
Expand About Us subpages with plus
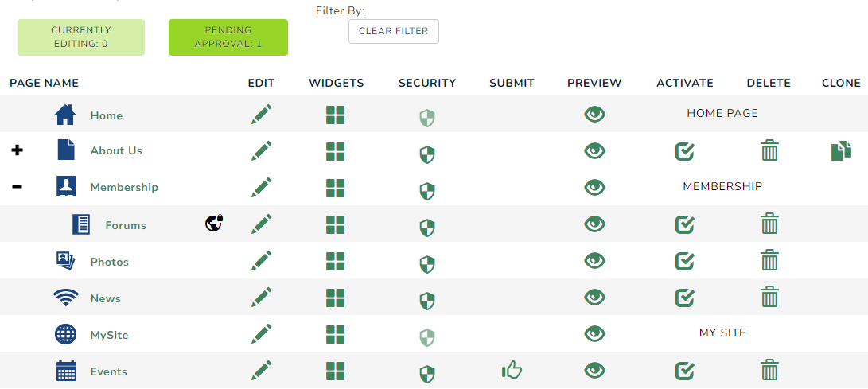click(x=18, y=150)
